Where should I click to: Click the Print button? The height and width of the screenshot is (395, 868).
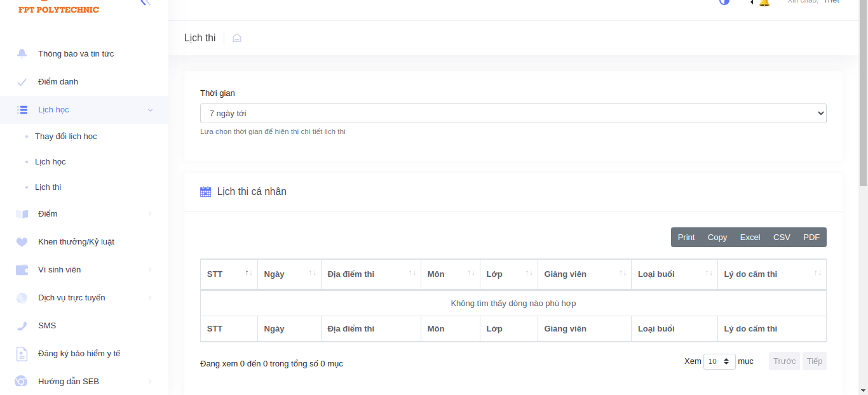pos(686,238)
